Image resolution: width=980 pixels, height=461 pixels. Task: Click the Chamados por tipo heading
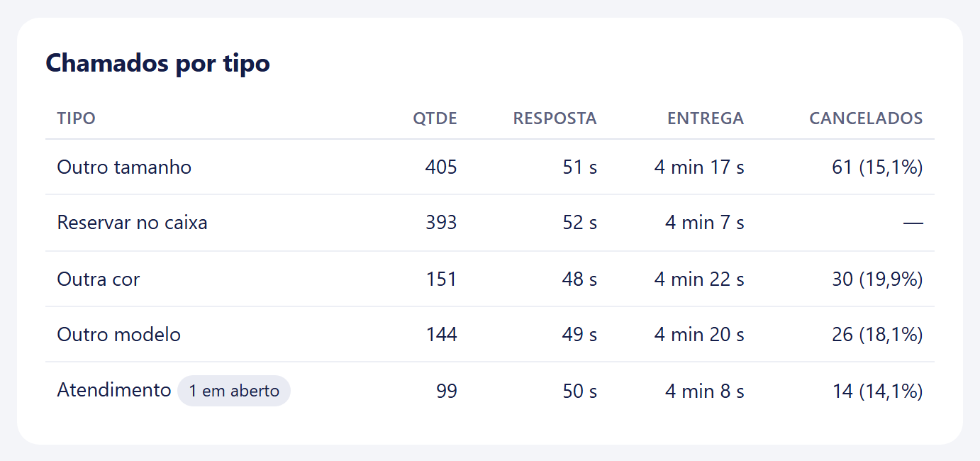(x=157, y=63)
